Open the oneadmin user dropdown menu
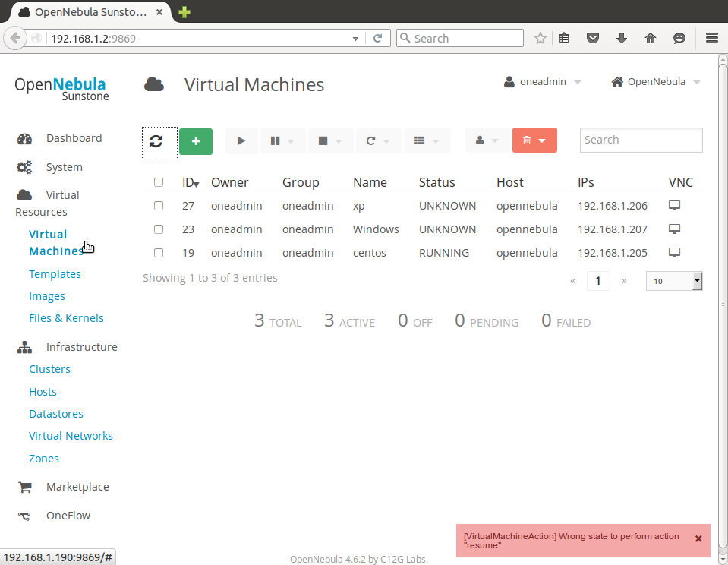728x565 pixels. click(543, 82)
